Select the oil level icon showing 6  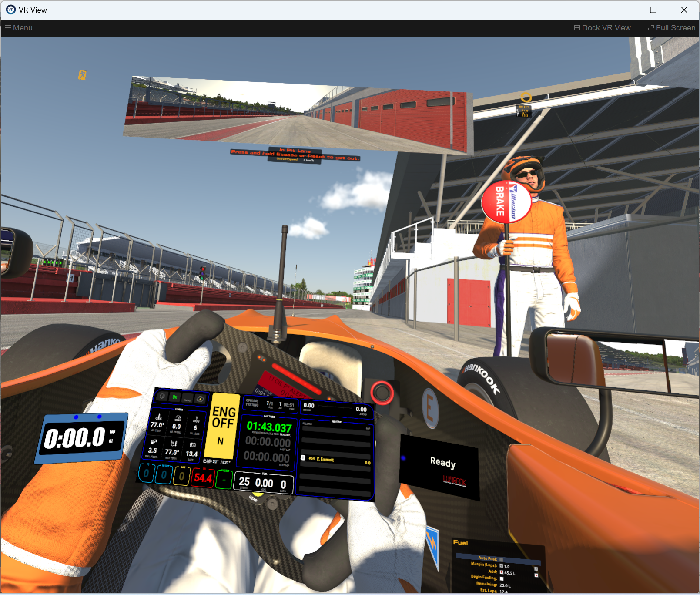coord(197,418)
